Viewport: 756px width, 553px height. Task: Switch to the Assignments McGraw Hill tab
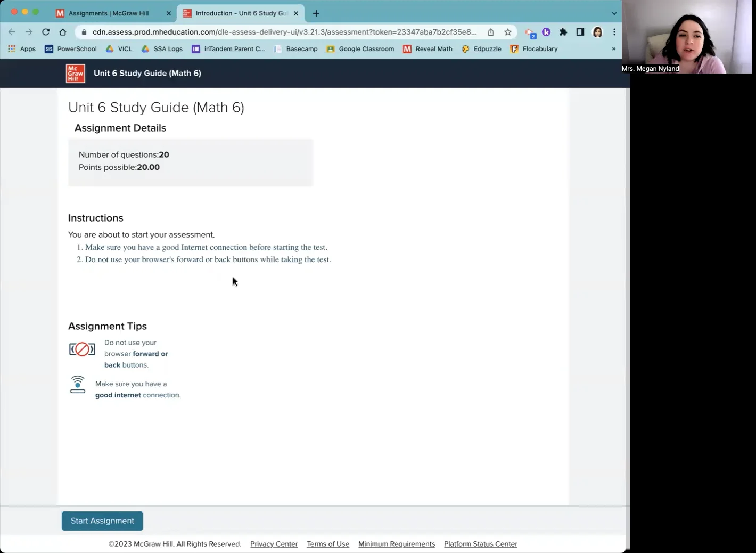click(x=109, y=13)
